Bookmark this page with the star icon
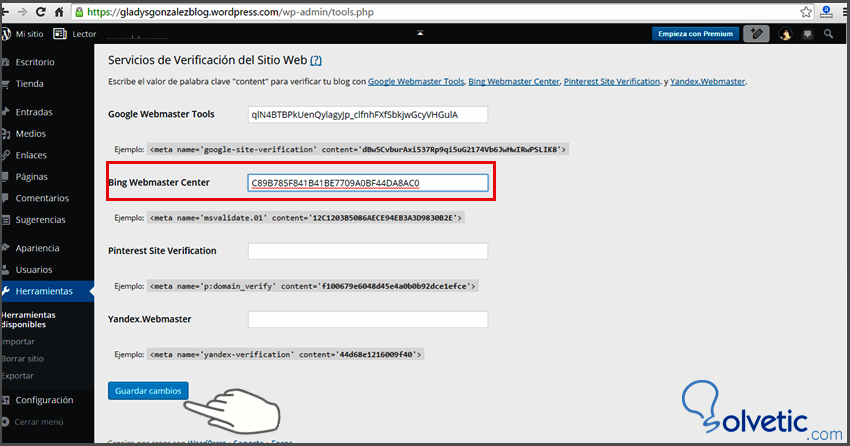This screenshot has width=850, height=446. [806, 11]
